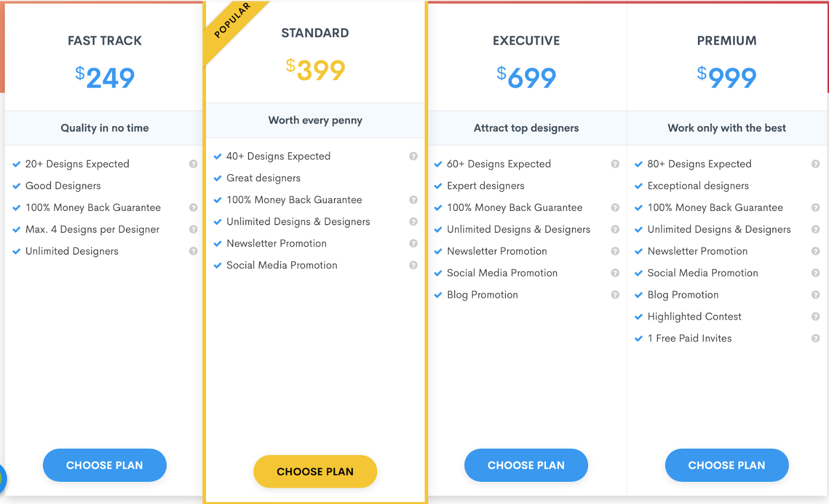Show info on Executive Newsletter Promotion

(615, 251)
